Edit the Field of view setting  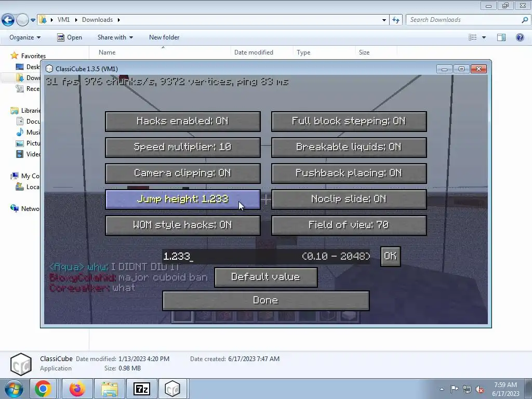tap(349, 225)
